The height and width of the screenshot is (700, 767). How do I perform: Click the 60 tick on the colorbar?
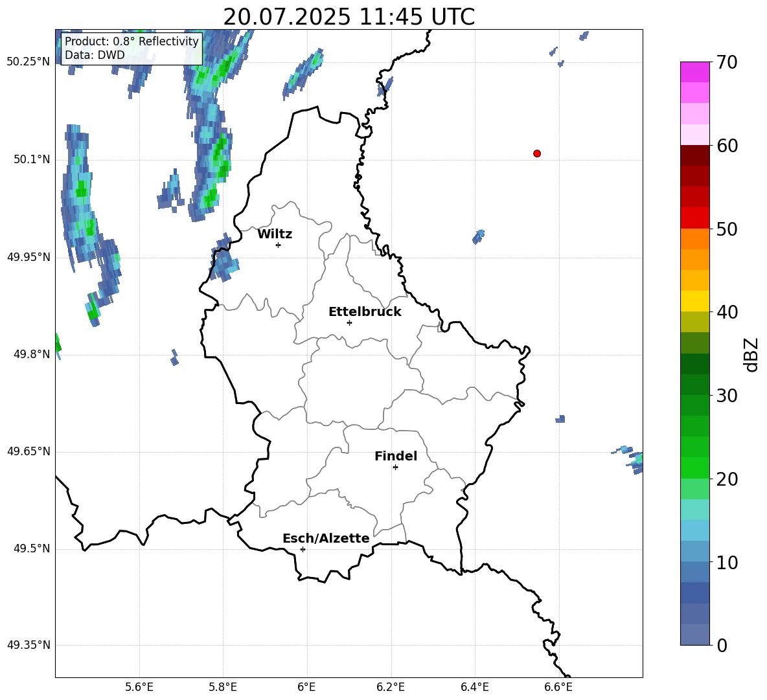point(727,146)
